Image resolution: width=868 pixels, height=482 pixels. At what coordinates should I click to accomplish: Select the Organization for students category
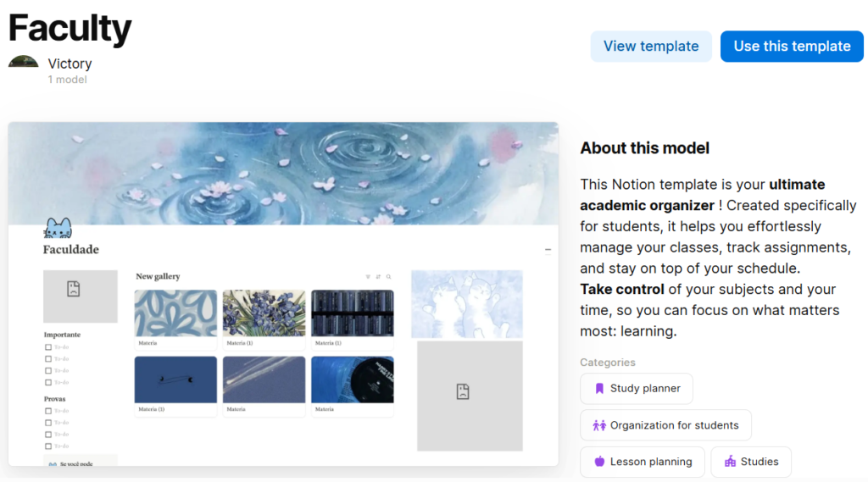click(666, 425)
